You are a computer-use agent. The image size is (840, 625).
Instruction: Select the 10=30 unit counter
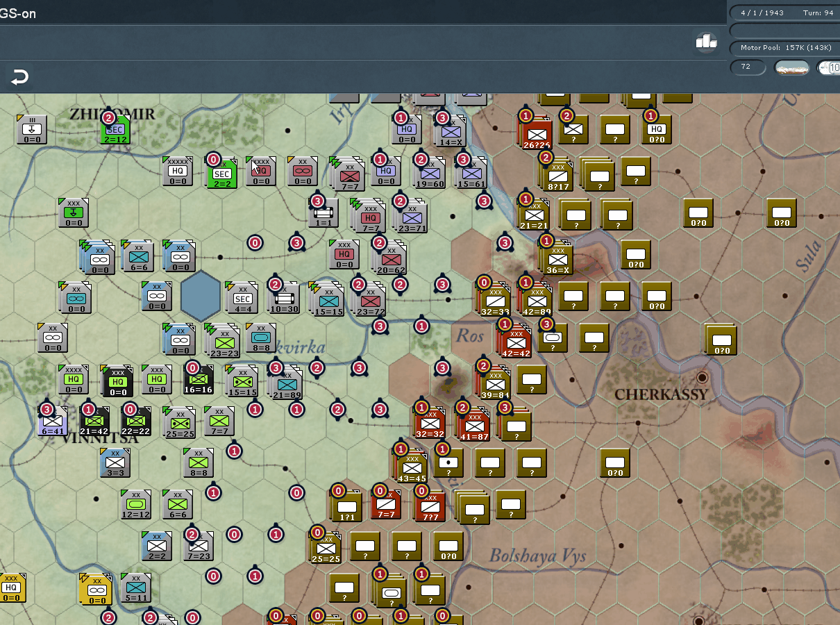tap(283, 297)
